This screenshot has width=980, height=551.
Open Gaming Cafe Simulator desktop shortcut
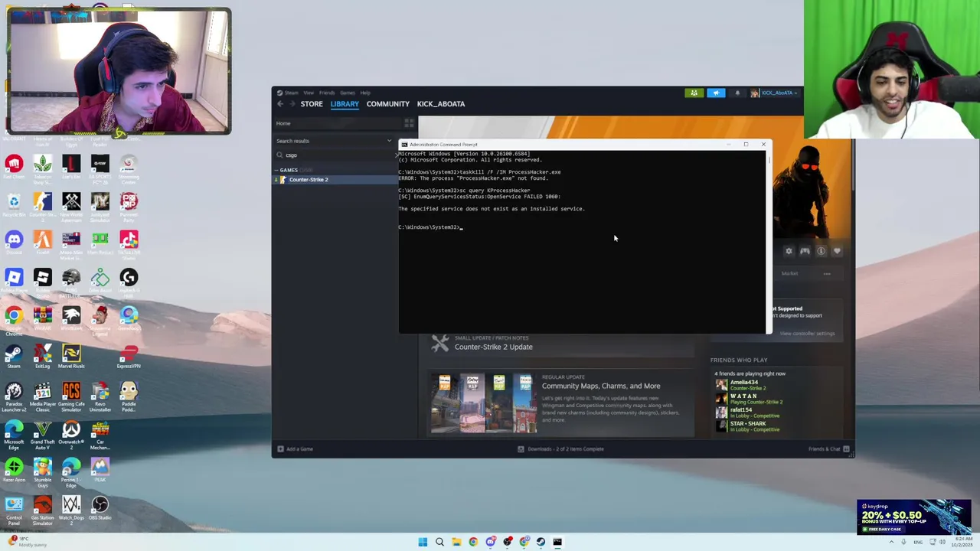[x=71, y=396]
